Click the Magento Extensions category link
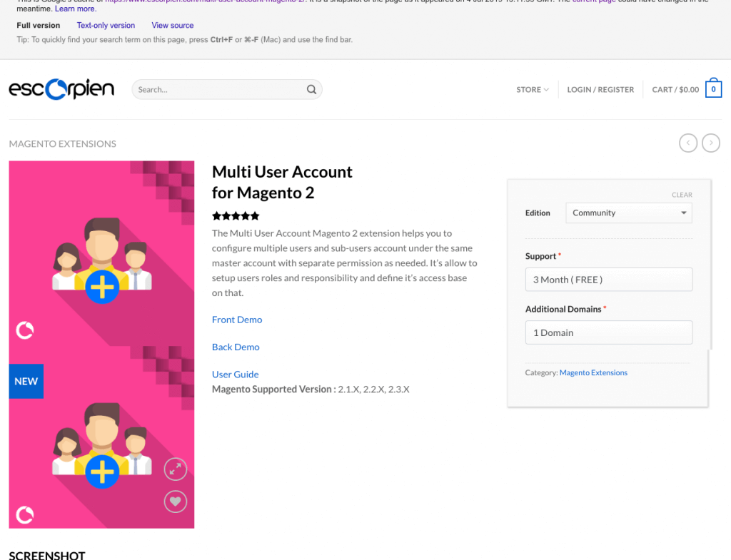The width and height of the screenshot is (731, 560). [x=593, y=372]
